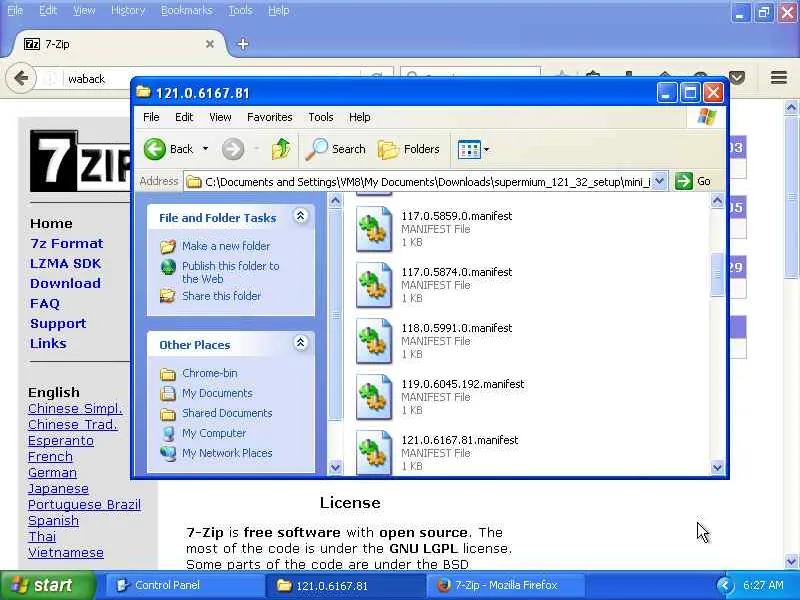
Task: Open Explorer's Help menu
Action: coord(359,117)
